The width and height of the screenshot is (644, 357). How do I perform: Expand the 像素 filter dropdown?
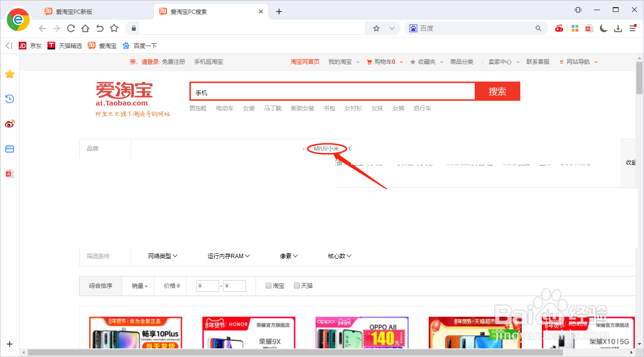(x=289, y=256)
